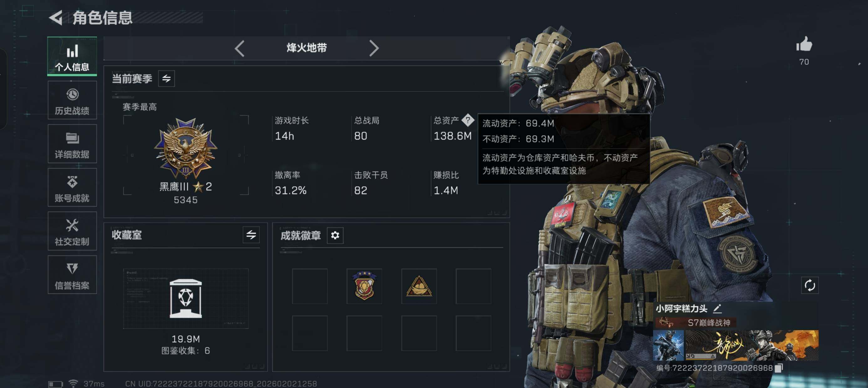868x388 pixels.
Task: Click the 总资产 question mark info icon
Action: click(468, 120)
